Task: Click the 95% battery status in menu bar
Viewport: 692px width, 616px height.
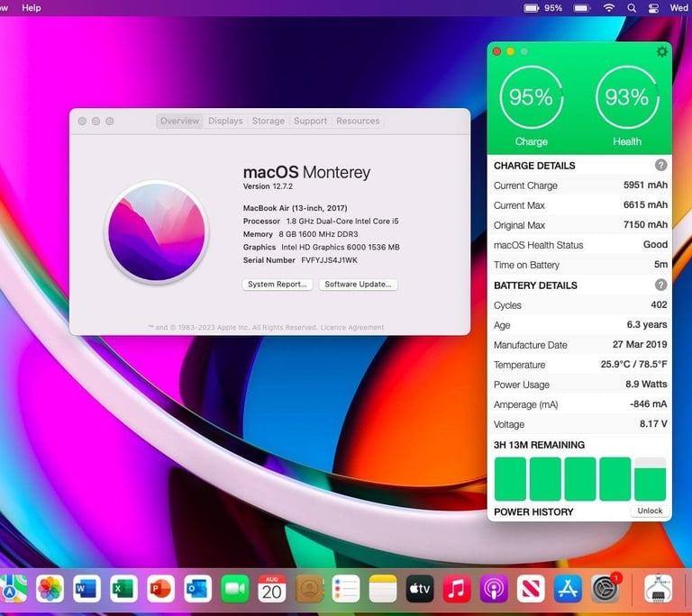Action: point(542,8)
